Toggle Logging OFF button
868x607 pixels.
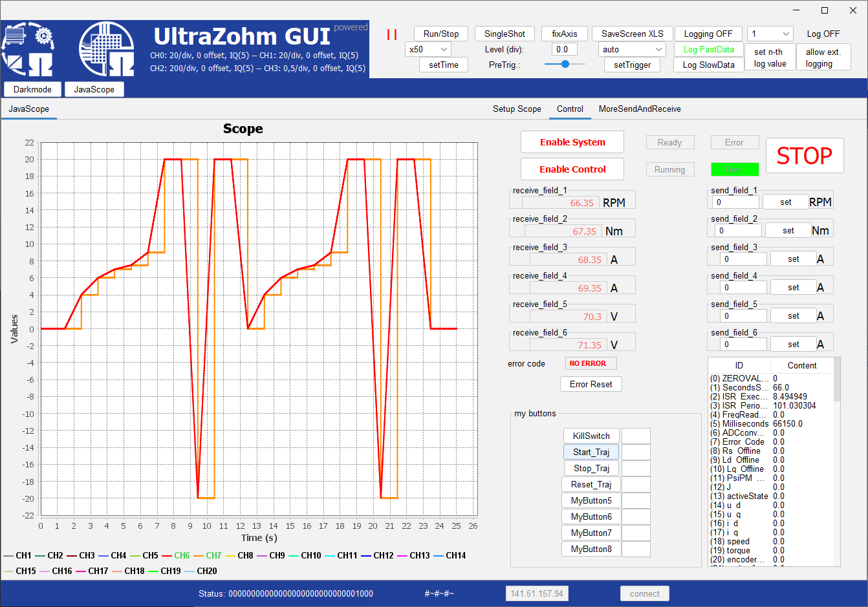708,34
